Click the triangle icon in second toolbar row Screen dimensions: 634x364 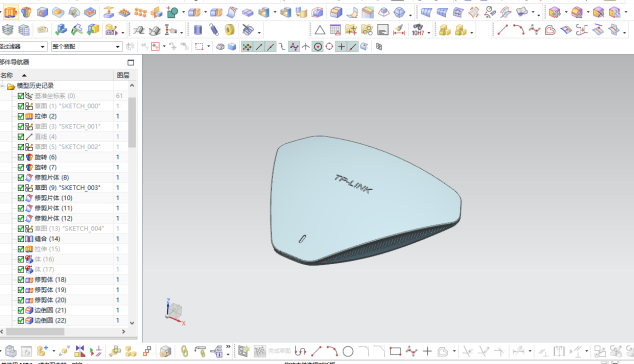320,30
